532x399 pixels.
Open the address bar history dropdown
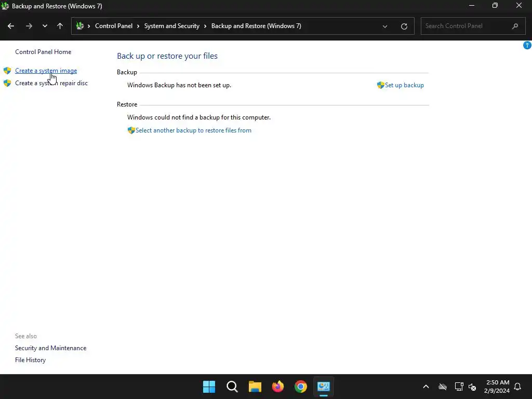pyautogui.click(x=385, y=26)
